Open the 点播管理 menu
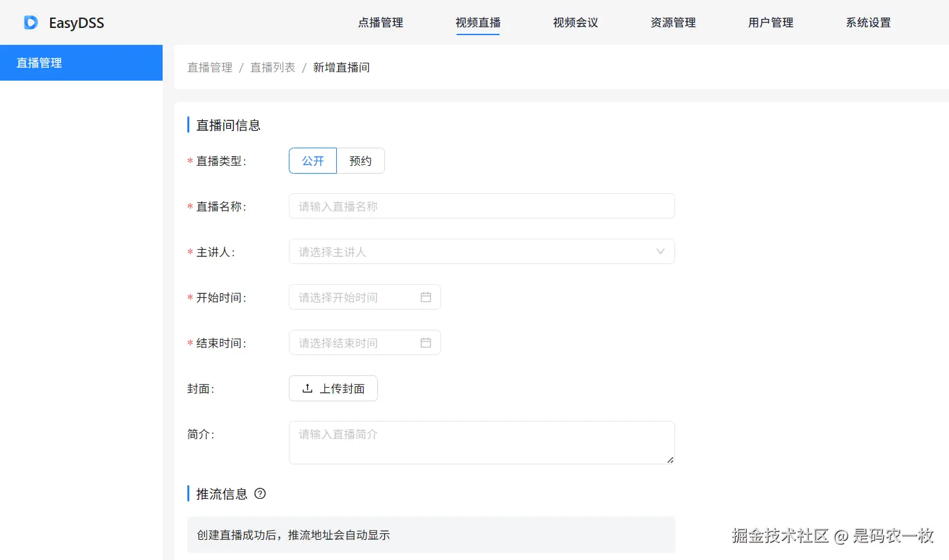Image resolution: width=949 pixels, height=560 pixels. pyautogui.click(x=381, y=23)
